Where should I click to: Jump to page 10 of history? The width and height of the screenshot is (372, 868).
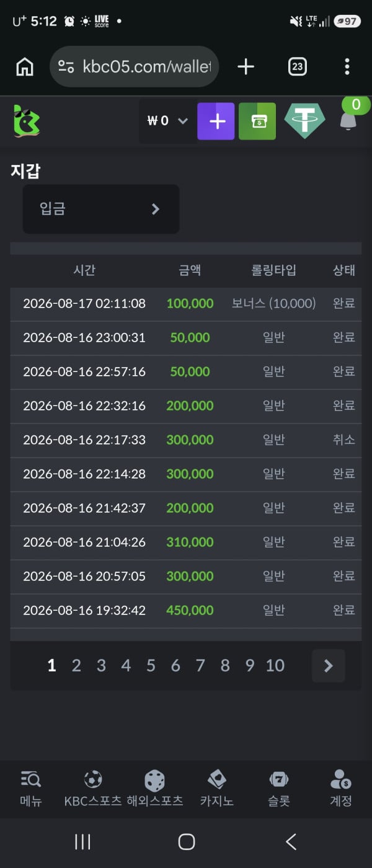click(x=275, y=666)
